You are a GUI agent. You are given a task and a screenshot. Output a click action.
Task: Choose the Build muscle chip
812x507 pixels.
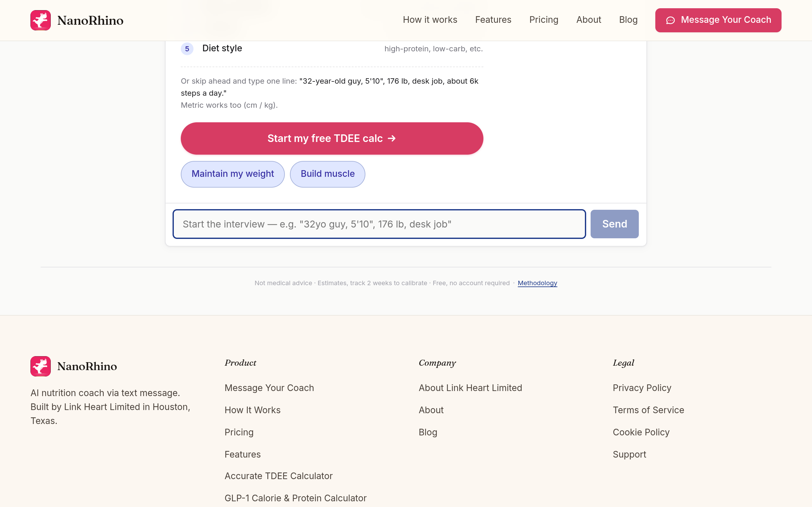[x=327, y=174]
